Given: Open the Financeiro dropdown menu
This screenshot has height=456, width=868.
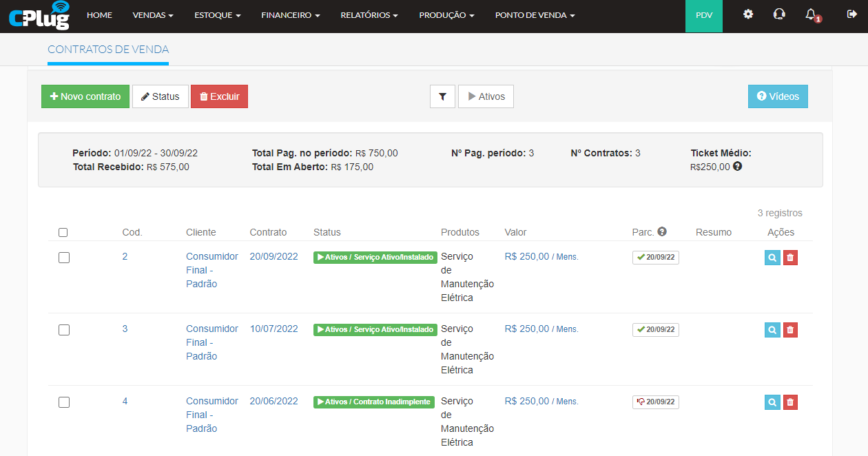Looking at the screenshot, I should tap(290, 15).
